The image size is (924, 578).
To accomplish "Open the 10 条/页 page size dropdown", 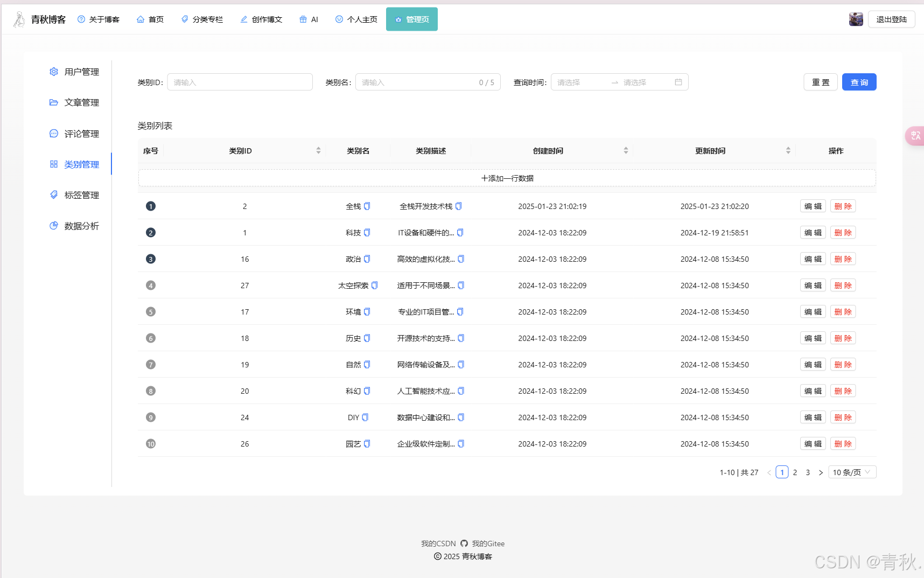I will pyautogui.click(x=852, y=472).
